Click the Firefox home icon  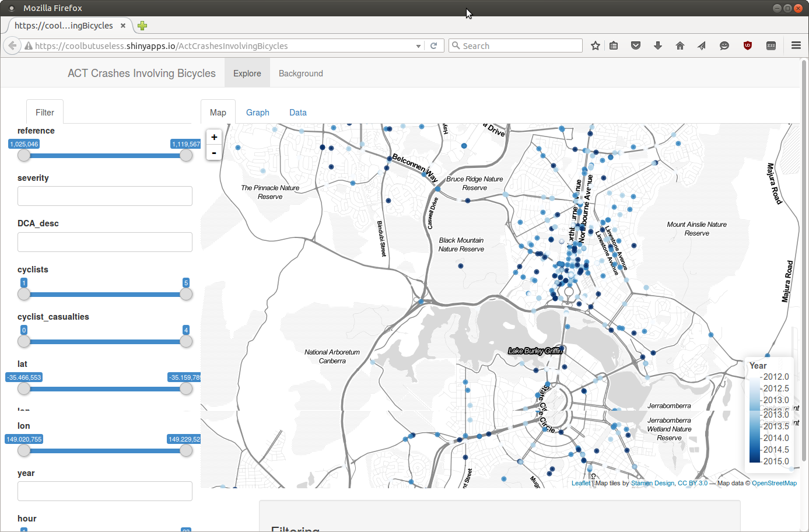coord(680,45)
